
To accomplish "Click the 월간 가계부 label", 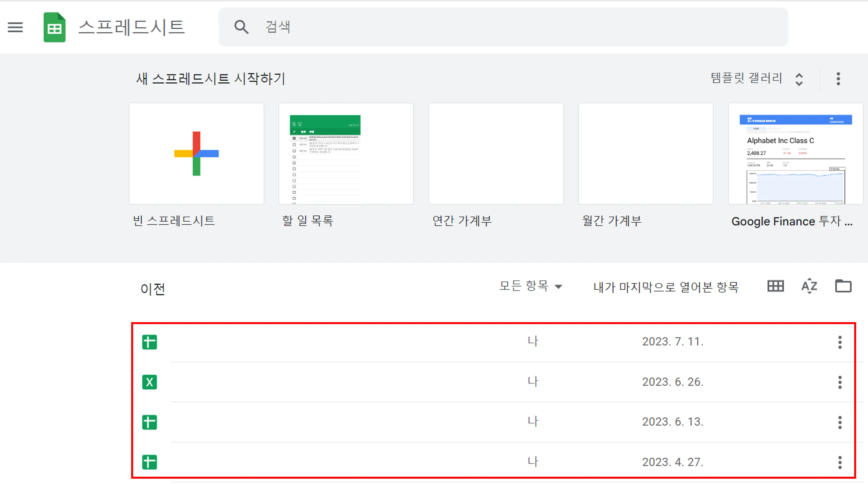I will (x=612, y=221).
